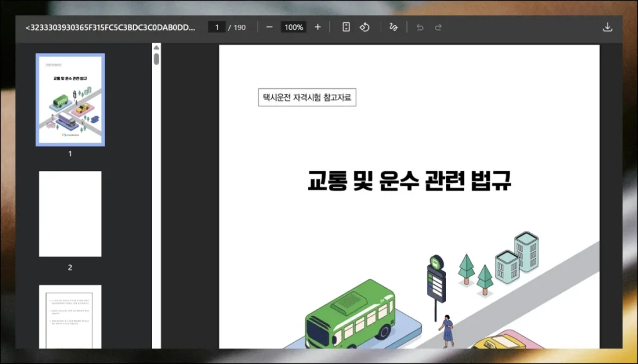Screen dimensions: 638x364
Task: Click the highlighted page 1 cover thumbnail
Action: 70,100
